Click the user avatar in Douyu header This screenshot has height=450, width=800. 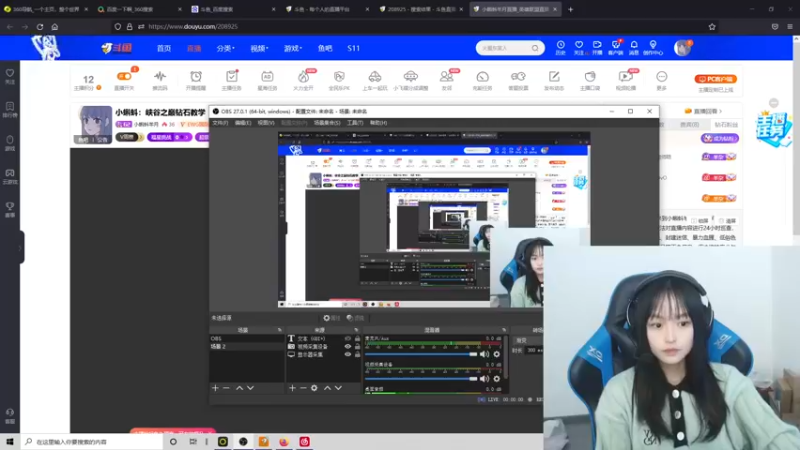682,48
